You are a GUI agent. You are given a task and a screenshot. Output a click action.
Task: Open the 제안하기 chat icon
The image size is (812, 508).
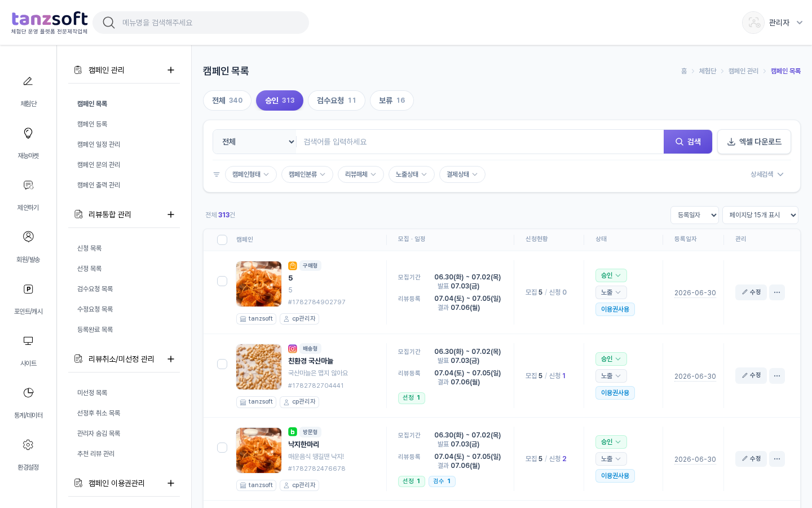[28, 185]
